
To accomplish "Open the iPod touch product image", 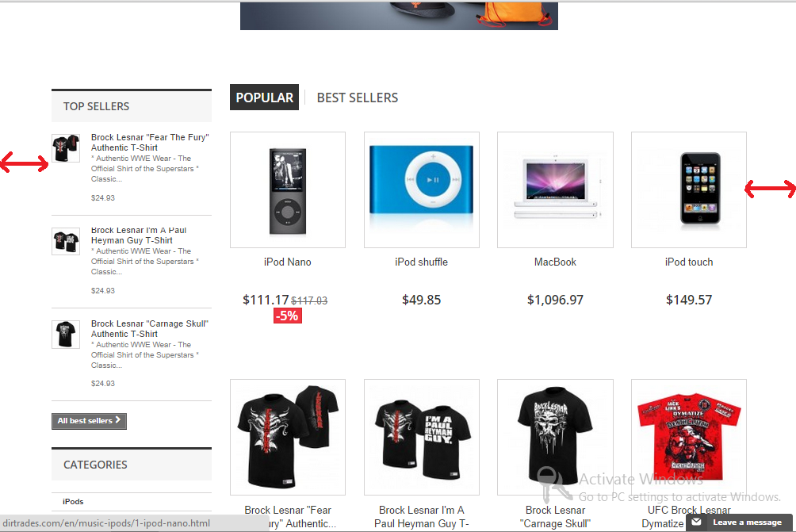I will (689, 189).
